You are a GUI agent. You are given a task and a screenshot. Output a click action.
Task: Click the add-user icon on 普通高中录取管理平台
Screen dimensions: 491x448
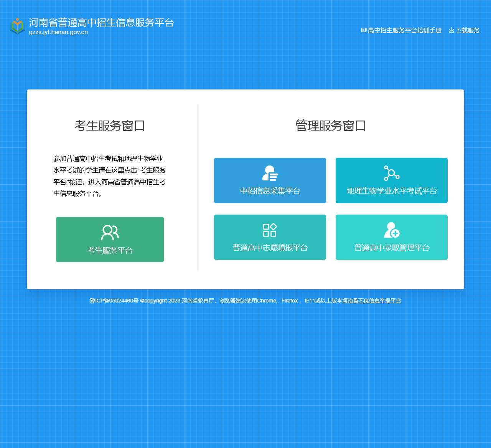pos(392,231)
